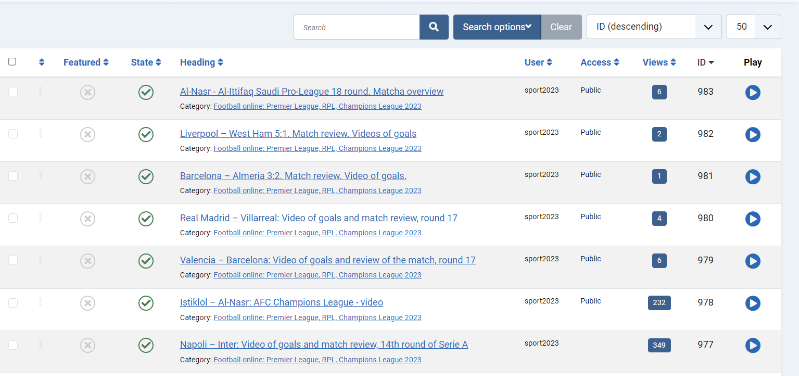The height and width of the screenshot is (376, 799).
Task: Open Liverpool – West Ham 5:1 heading link
Action: tap(298, 134)
